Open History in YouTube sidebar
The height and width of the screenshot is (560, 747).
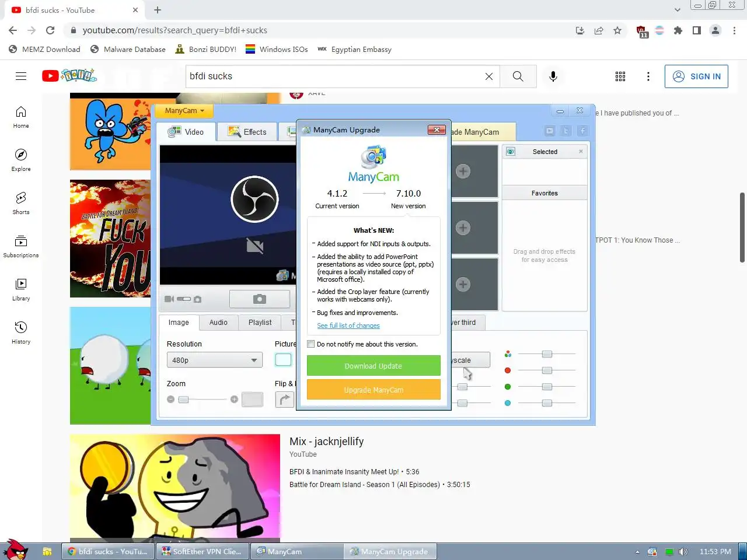(21, 333)
